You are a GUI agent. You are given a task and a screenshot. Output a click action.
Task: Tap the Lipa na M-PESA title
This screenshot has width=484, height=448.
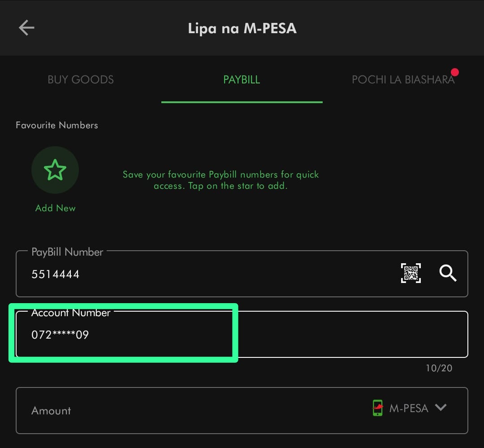click(x=242, y=28)
